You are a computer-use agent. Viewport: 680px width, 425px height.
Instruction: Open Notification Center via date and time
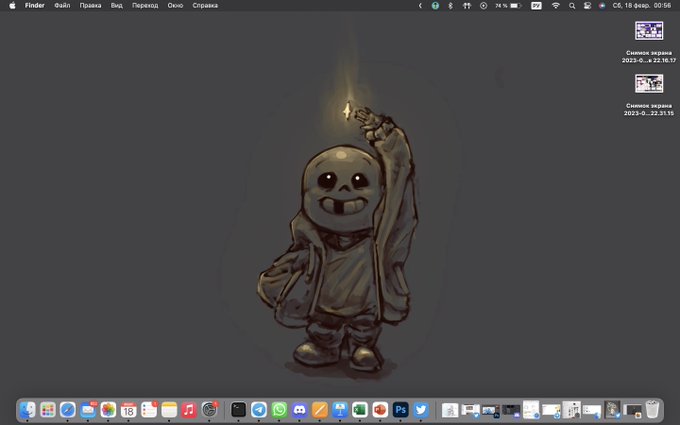[641, 6]
